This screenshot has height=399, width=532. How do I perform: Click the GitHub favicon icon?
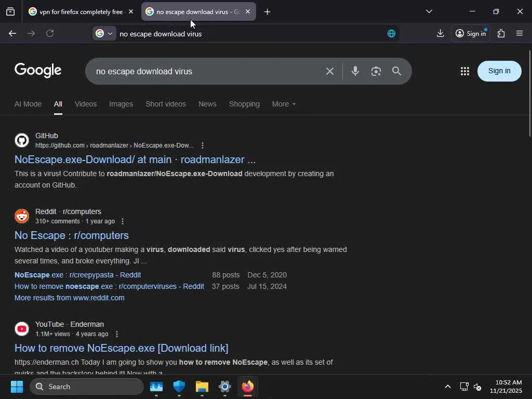pos(22,140)
